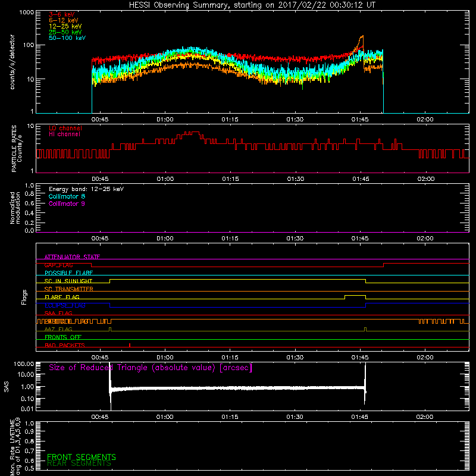Click the Size of Reduced Triangle label
The image size is (476, 476).
(x=151, y=368)
